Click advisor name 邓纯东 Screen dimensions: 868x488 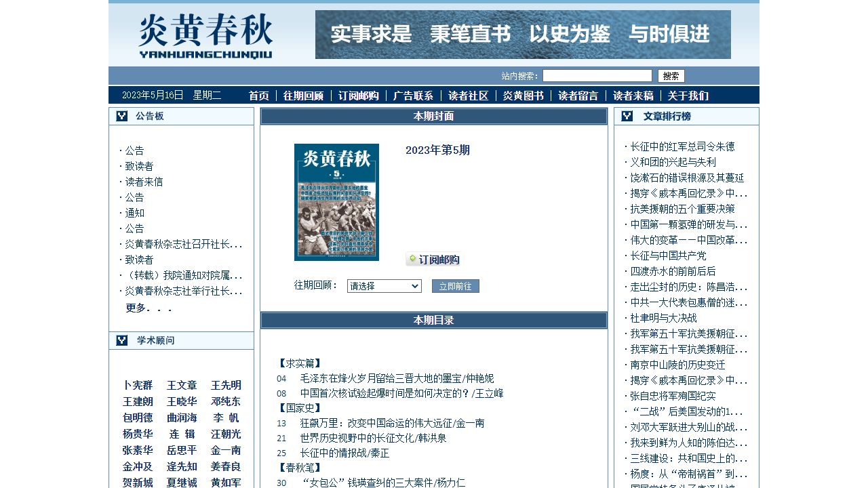[226, 401]
